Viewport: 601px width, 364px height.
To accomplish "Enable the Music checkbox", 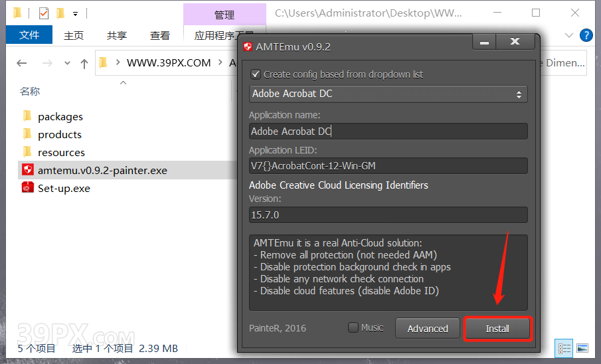I will point(353,327).
